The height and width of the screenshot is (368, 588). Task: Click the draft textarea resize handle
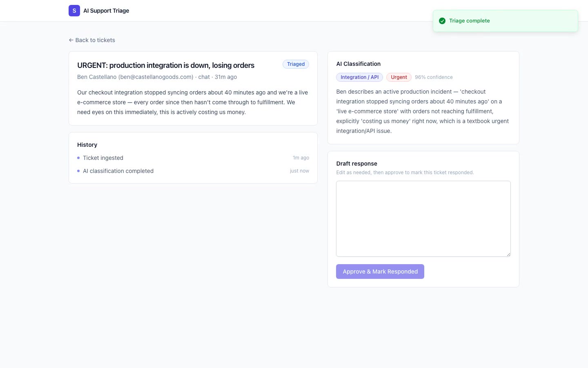point(508,254)
